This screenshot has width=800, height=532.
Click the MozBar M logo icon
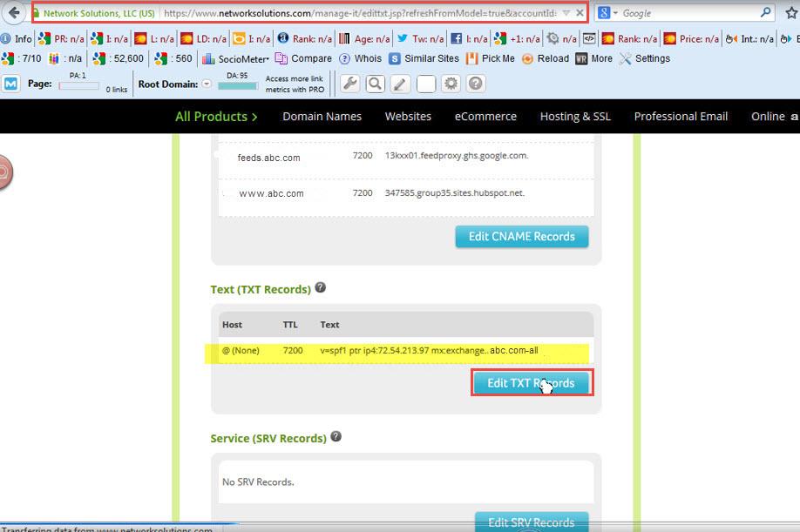click(x=10, y=84)
